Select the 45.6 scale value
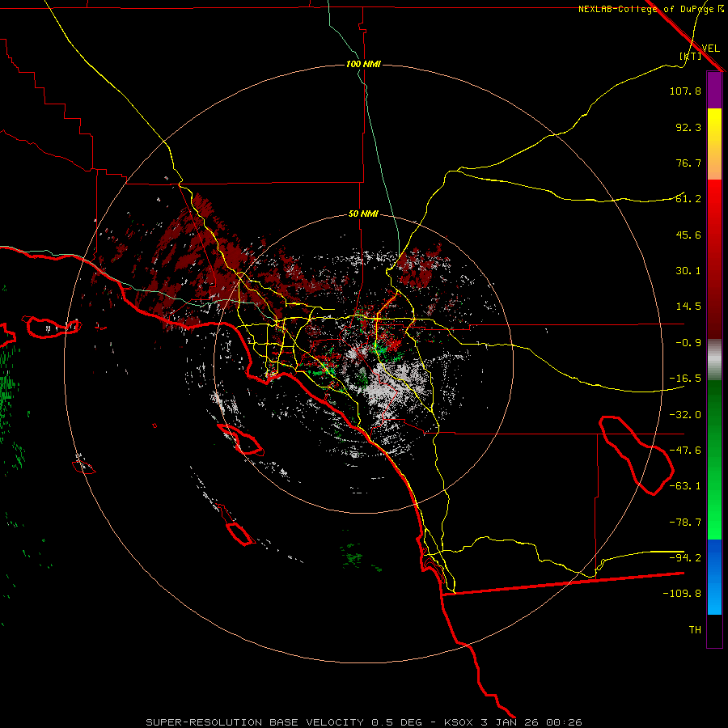 pos(688,235)
